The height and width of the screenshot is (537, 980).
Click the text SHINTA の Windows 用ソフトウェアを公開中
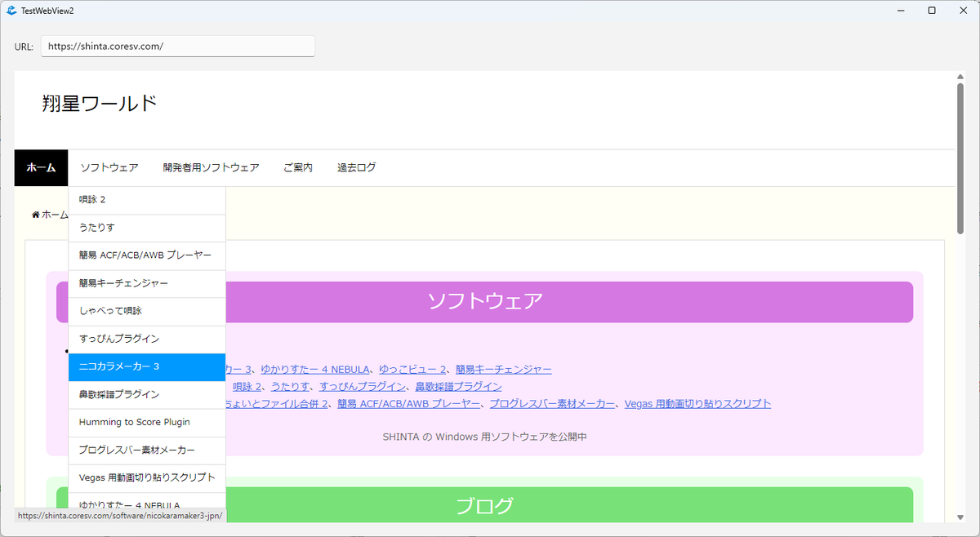pyautogui.click(x=484, y=437)
